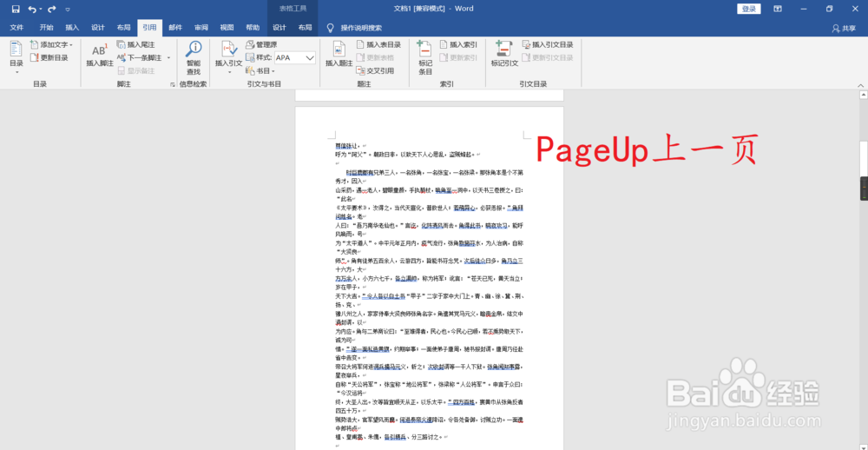This screenshot has width=868, height=450.
Task: Insert a table of figures (插入表目录)
Action: pos(378,44)
